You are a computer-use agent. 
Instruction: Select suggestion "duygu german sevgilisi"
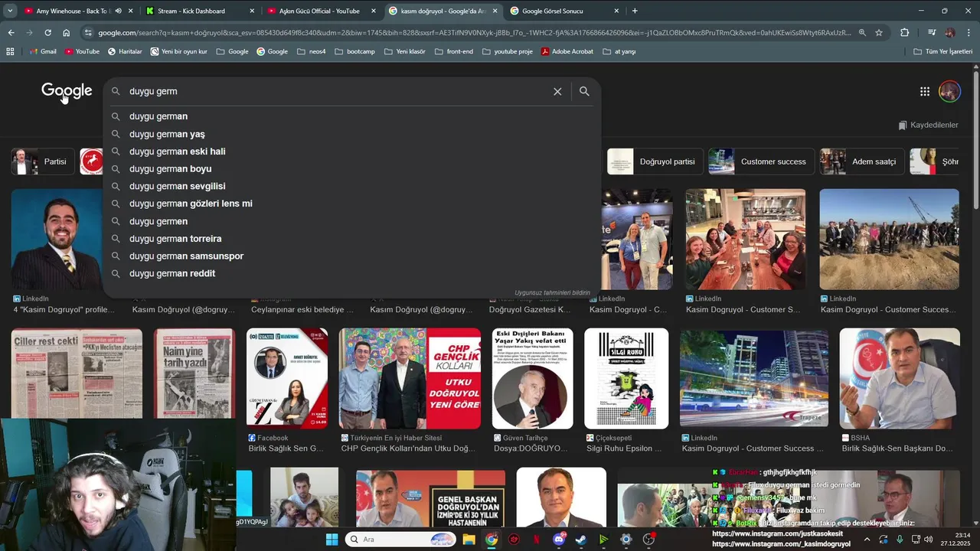click(352, 186)
